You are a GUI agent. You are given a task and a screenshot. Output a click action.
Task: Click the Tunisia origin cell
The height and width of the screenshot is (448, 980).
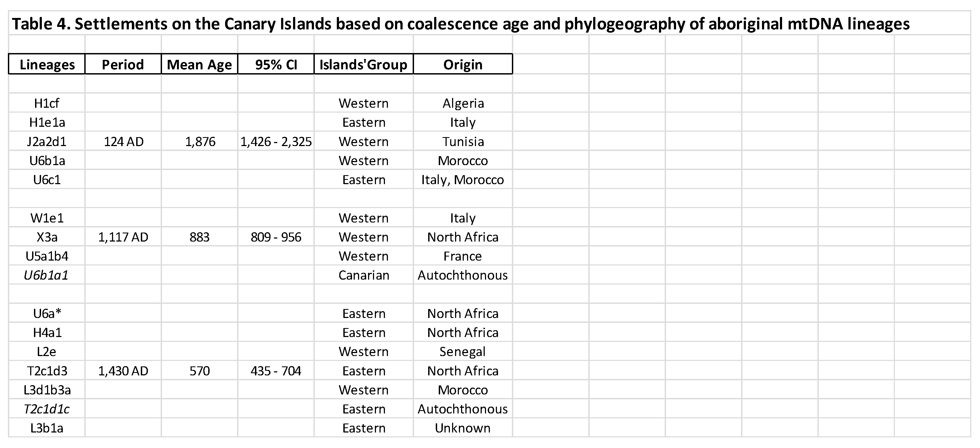click(x=463, y=142)
